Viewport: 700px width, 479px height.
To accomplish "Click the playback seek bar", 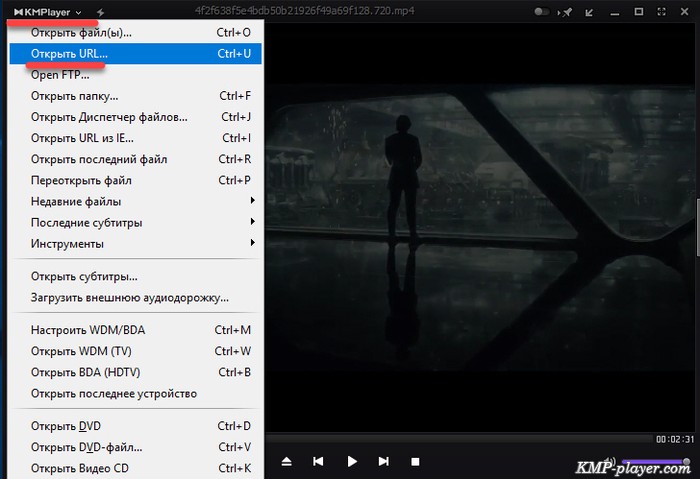I will (459, 439).
